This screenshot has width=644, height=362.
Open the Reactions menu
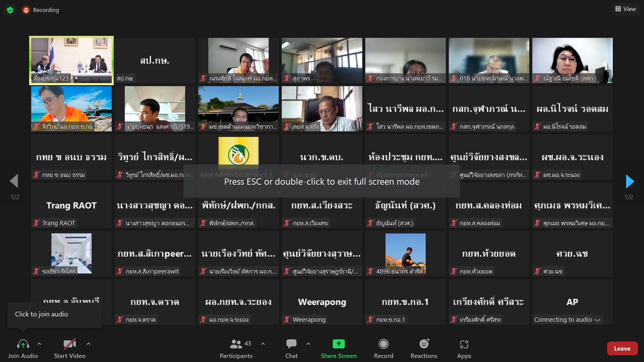pos(424,349)
